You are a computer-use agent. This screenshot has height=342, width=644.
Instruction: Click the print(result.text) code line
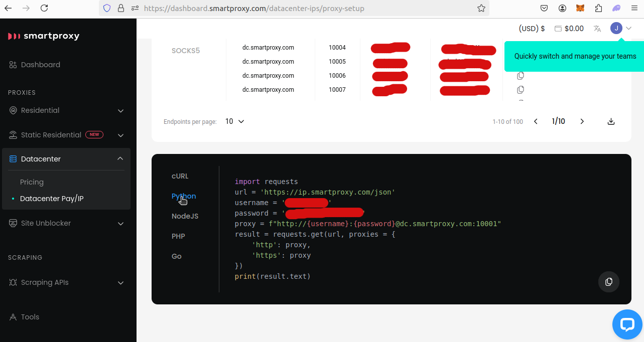tap(273, 276)
